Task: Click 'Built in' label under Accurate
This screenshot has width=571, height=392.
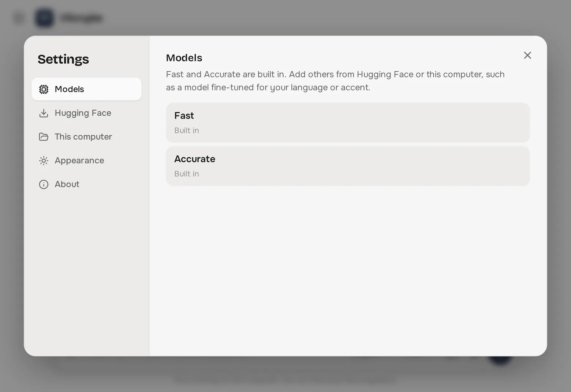Action: point(187,174)
